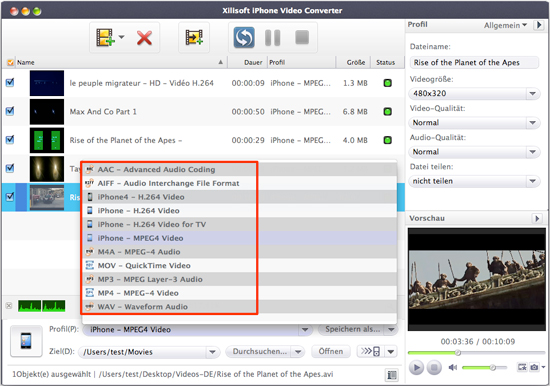Toggle the select-all checkbox in Name header
Viewport: 550px width, 386px height.
[x=10, y=62]
